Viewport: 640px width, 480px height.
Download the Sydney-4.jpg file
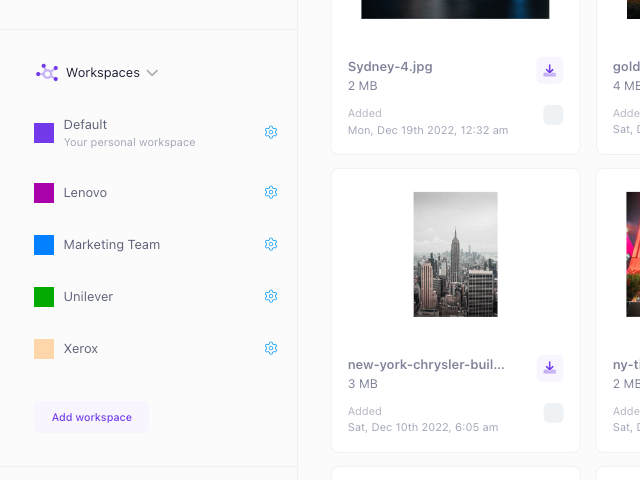(x=550, y=71)
